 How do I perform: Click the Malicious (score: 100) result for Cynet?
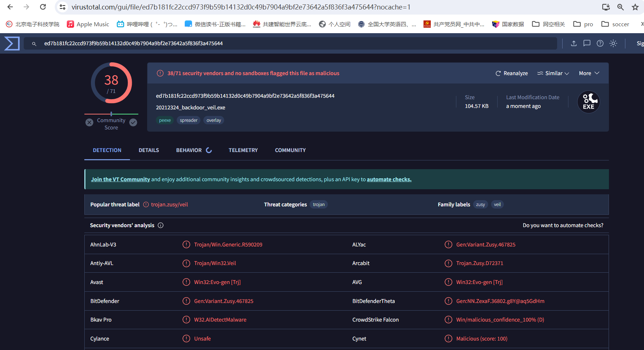482,339
